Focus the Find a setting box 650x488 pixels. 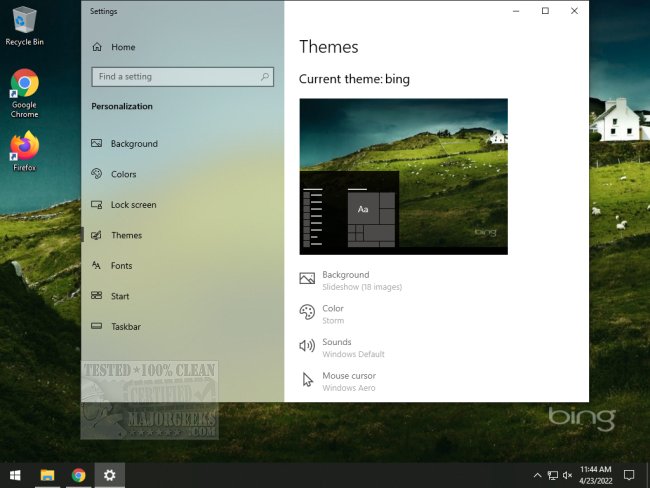(182, 77)
